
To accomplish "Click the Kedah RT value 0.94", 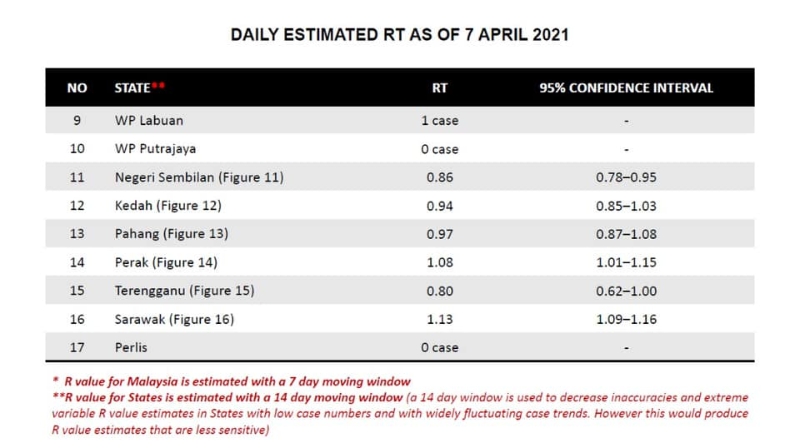I will point(439,206).
